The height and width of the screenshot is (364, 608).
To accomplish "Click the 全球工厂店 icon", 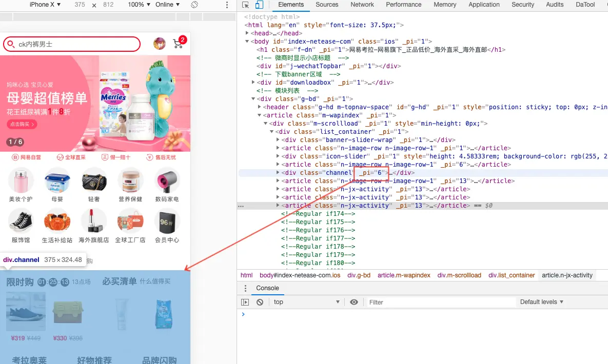I will tap(131, 222).
